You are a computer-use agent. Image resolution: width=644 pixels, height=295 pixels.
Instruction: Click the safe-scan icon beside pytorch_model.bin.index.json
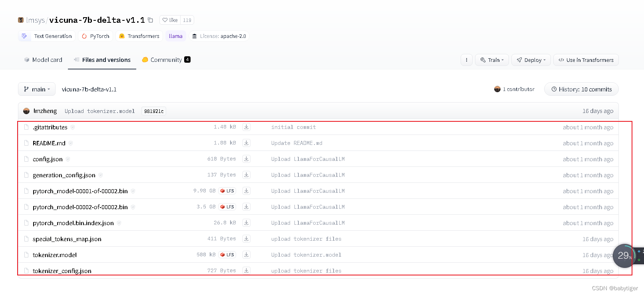[x=119, y=223]
